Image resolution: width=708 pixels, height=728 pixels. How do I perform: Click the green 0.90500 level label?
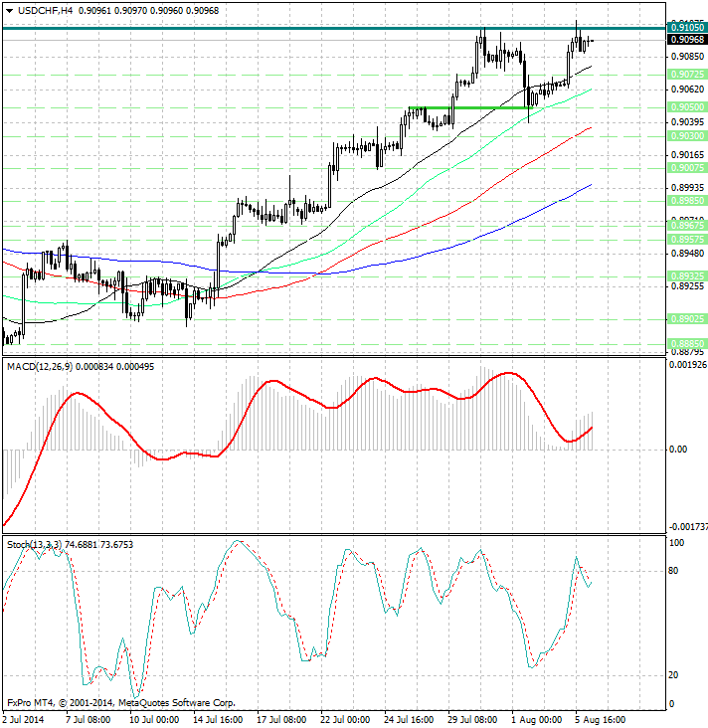click(x=687, y=107)
